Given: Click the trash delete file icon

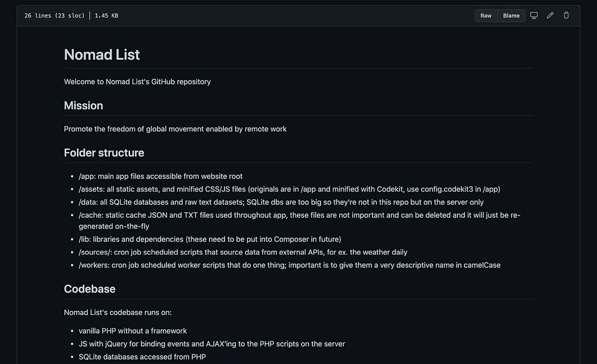Looking at the screenshot, I should 567,16.
